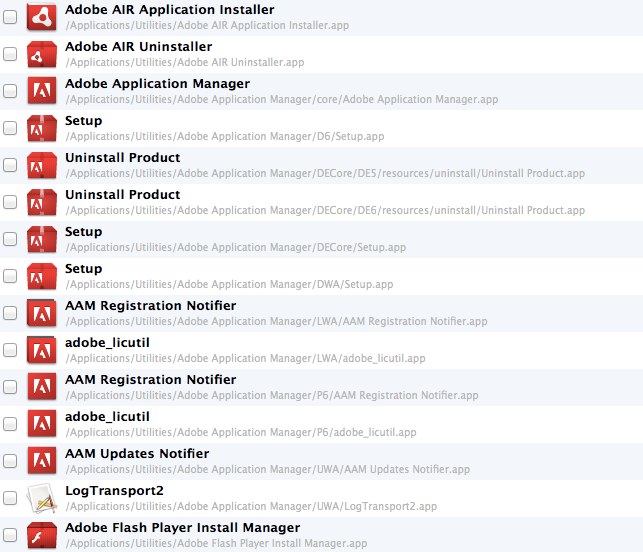Tick the LWA AAM Registration Notifier checkbox
The height and width of the screenshot is (552, 643).
10,313
